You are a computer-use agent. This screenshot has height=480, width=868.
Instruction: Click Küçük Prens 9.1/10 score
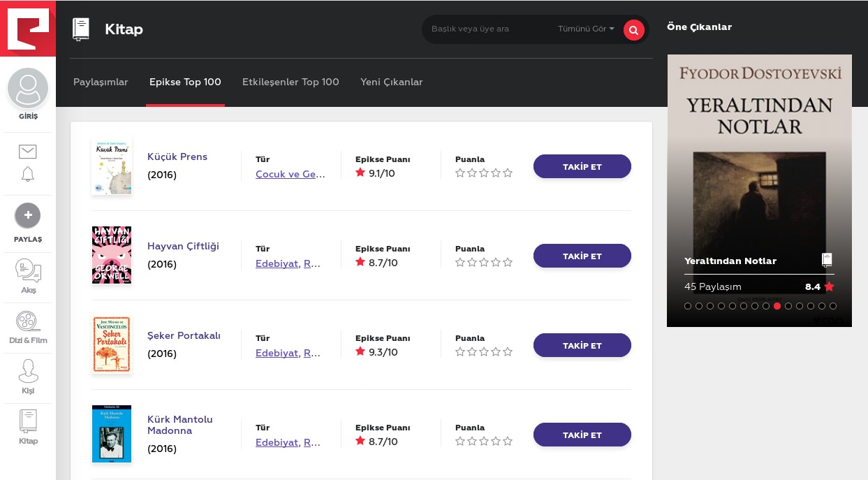375,173
